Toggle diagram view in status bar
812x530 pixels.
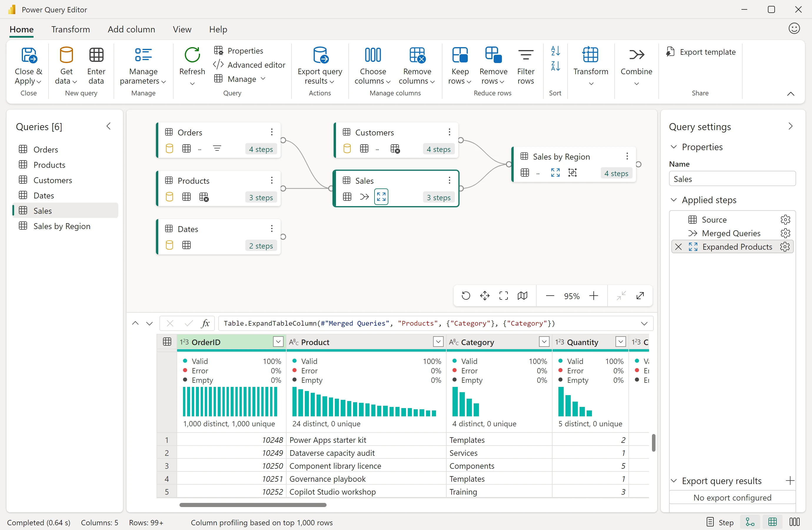[x=750, y=522]
